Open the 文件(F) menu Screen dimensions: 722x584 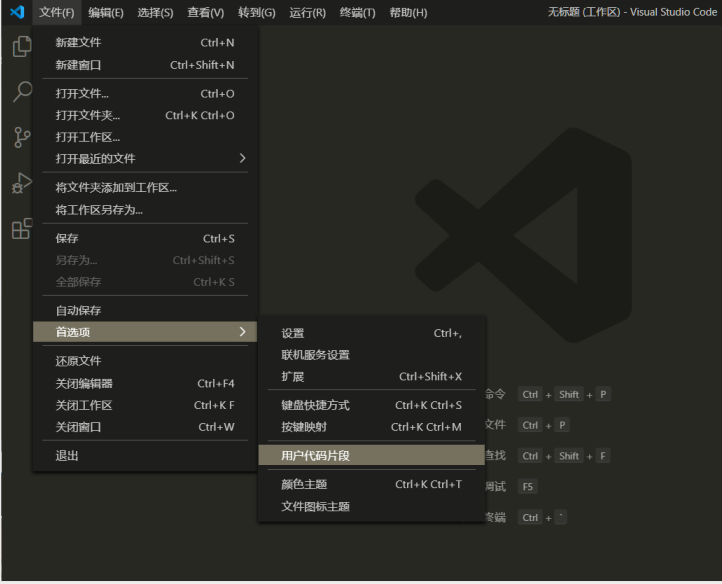[x=57, y=12]
